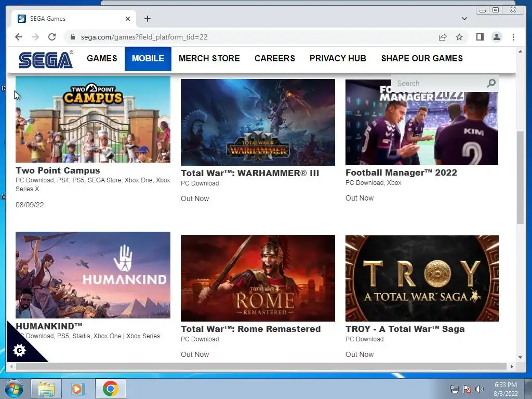The height and width of the screenshot is (399, 532).
Task: Click the TROY cover image
Action: coord(422,278)
